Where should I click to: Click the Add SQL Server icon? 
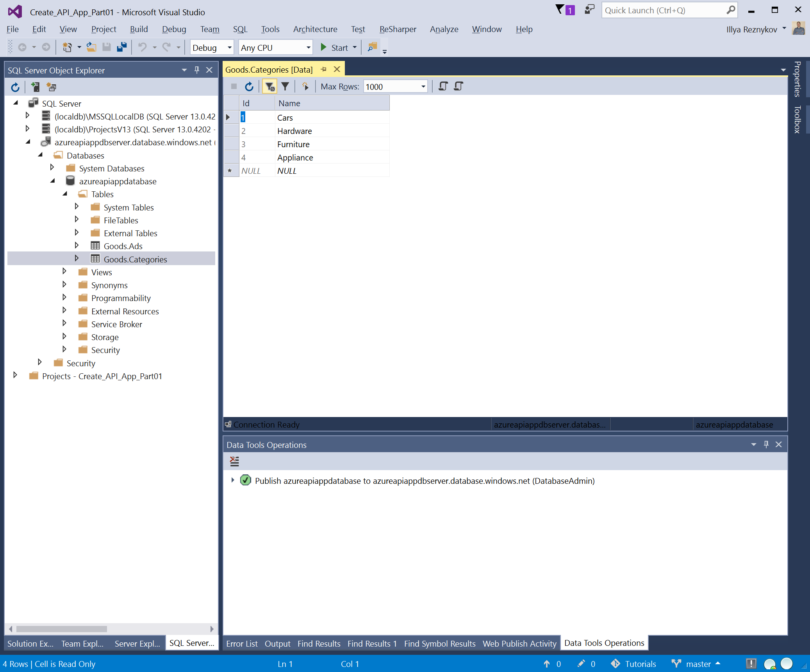(x=35, y=87)
